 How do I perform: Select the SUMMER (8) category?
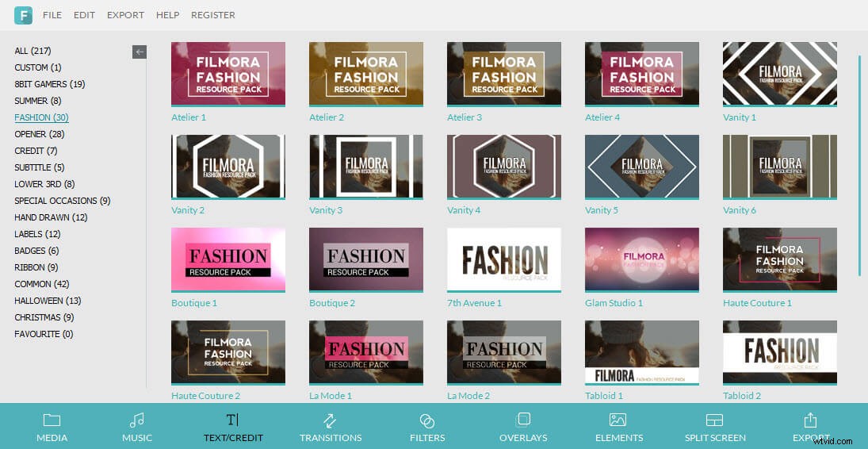click(x=37, y=101)
